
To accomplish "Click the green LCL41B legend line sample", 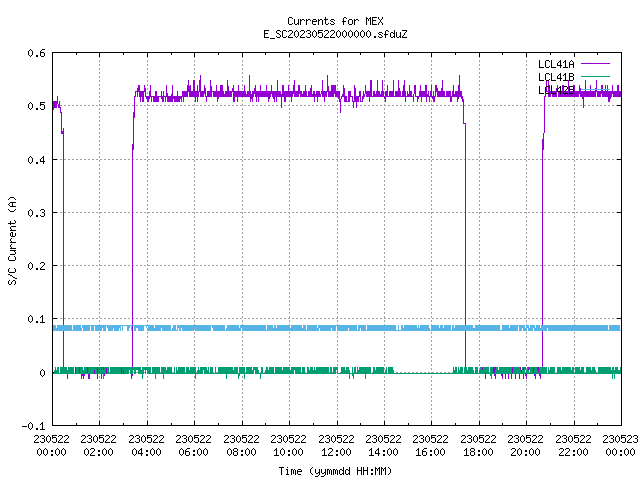I will [595, 76].
